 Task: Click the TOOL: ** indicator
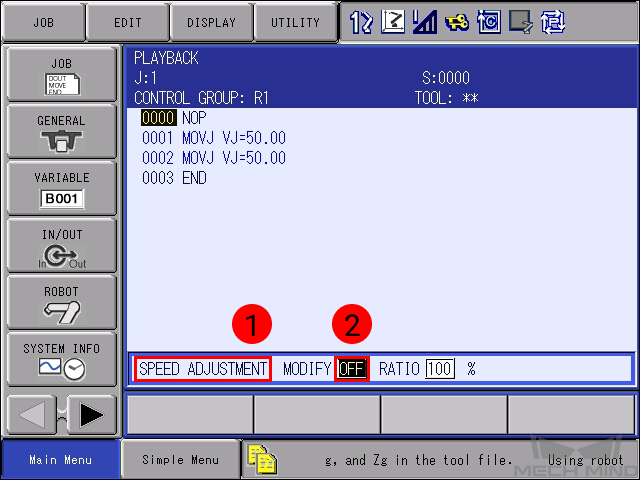click(447, 98)
